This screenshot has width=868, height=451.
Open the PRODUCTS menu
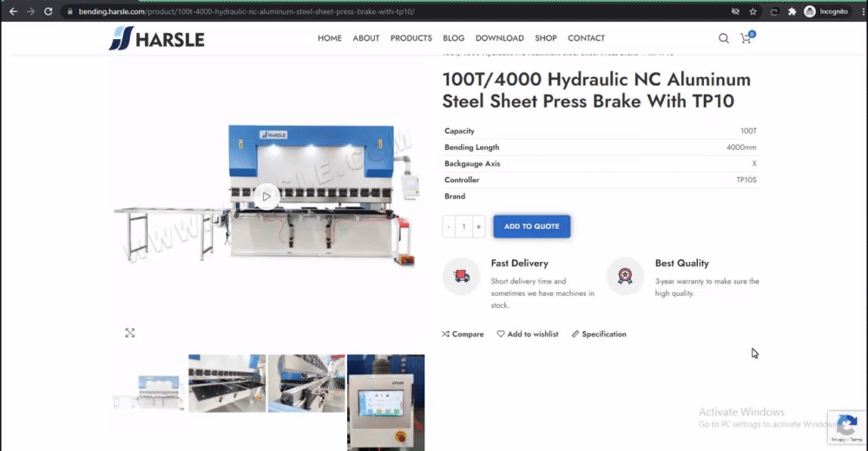[411, 38]
